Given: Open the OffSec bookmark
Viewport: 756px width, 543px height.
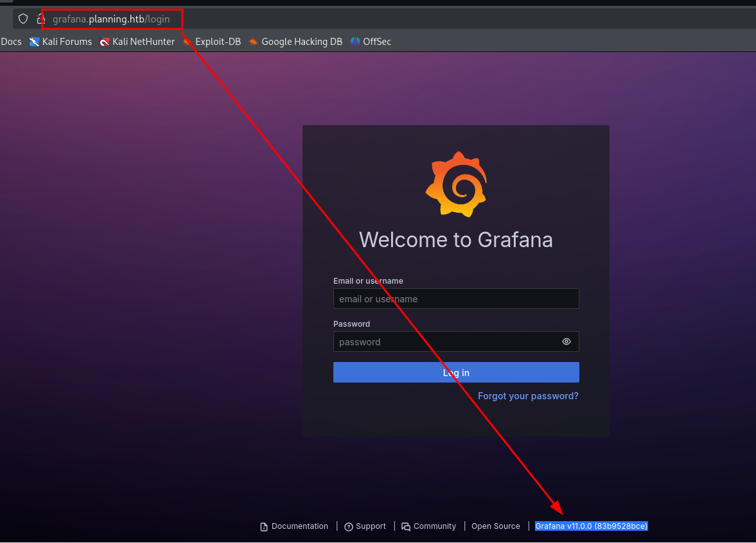Looking at the screenshot, I should coord(370,42).
